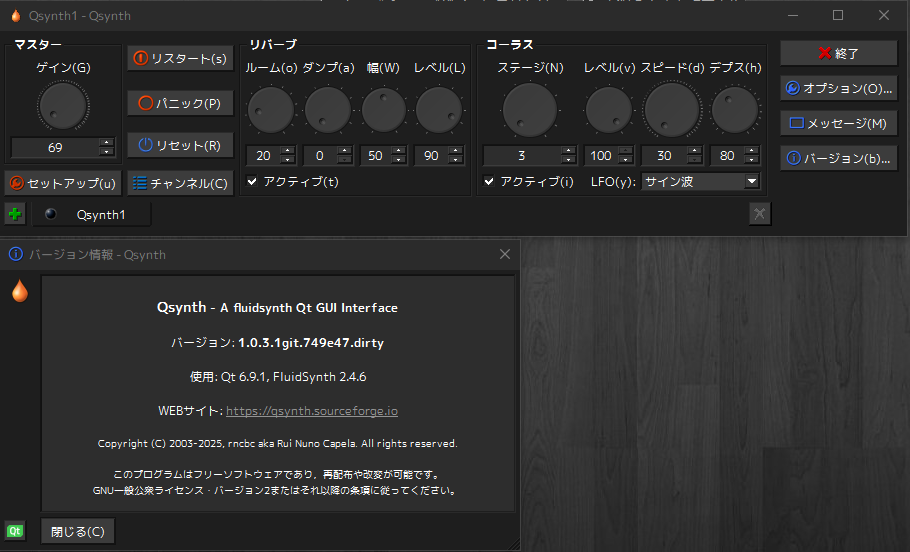Open バージョン(b)... about dialog

pyautogui.click(x=839, y=158)
